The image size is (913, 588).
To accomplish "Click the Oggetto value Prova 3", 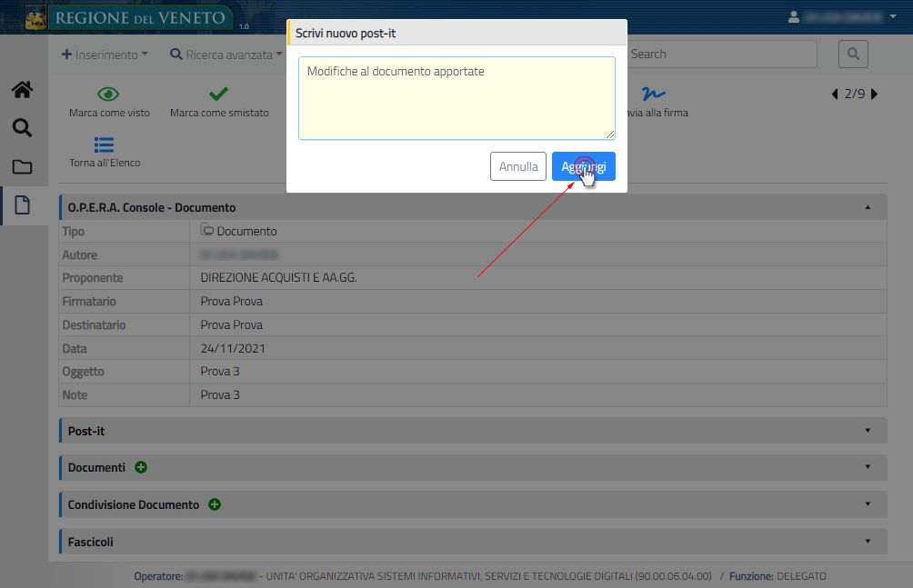I will [x=220, y=371].
